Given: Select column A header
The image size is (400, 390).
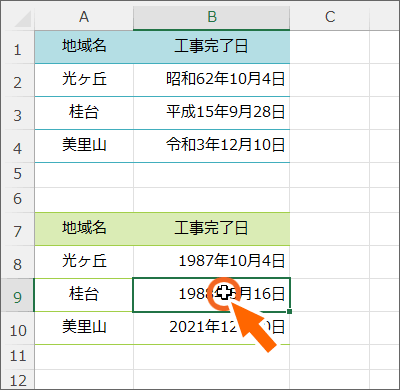Looking at the screenshot, I should pos(84,17).
